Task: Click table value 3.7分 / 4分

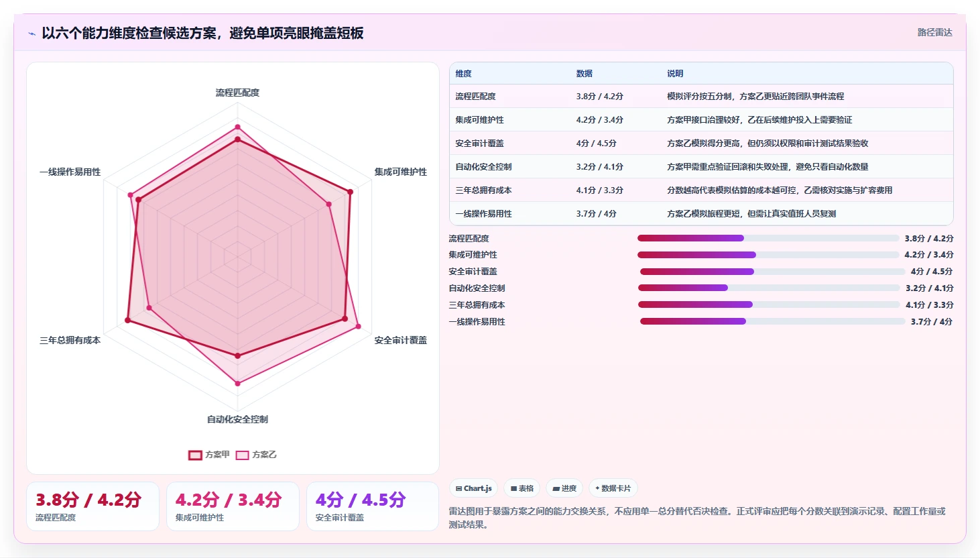Action: coord(597,214)
